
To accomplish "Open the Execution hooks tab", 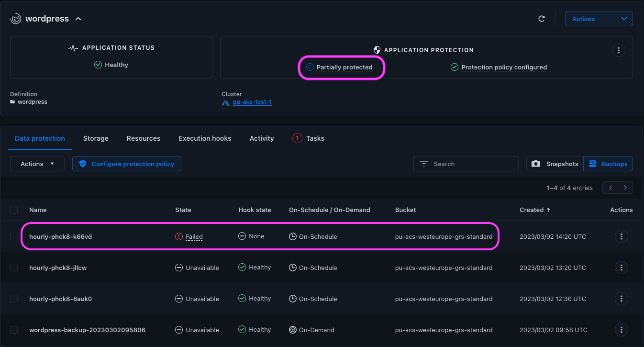I will pyautogui.click(x=205, y=138).
